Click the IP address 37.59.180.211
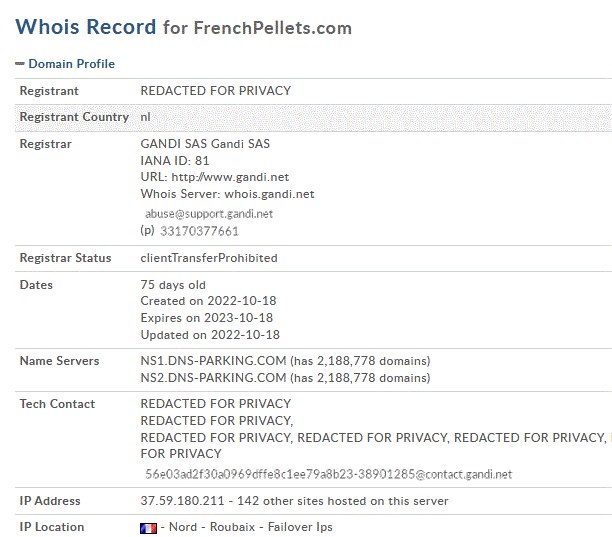612x537 pixels. point(182,501)
